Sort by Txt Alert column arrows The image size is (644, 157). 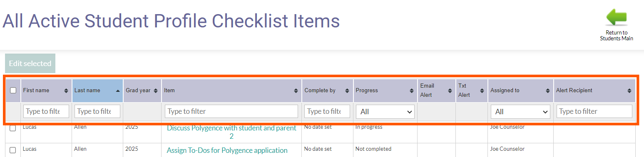(482, 91)
